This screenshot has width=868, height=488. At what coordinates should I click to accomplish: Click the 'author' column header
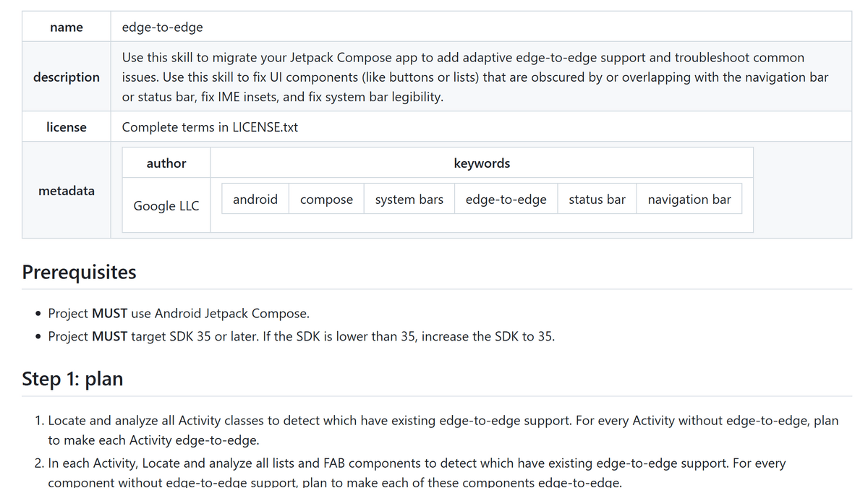coord(166,163)
